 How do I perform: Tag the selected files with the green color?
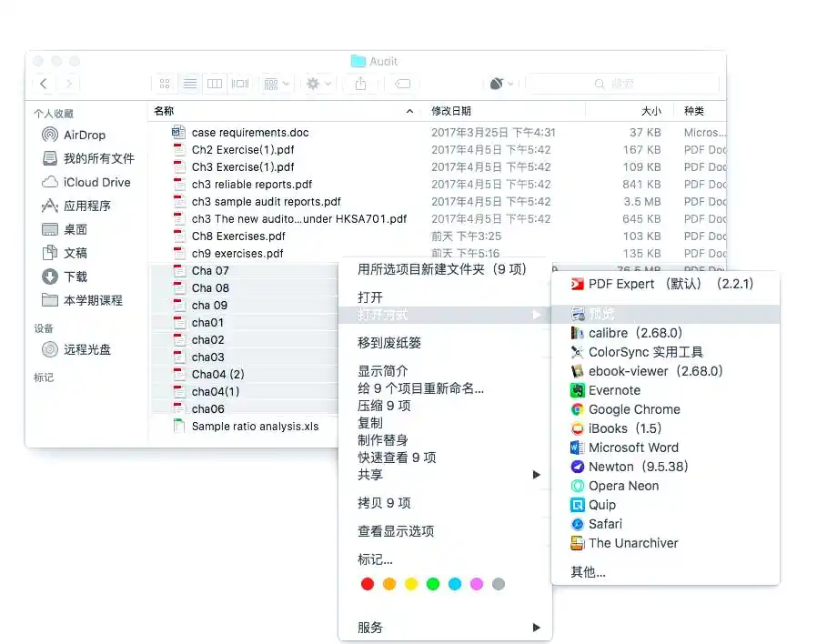point(432,584)
